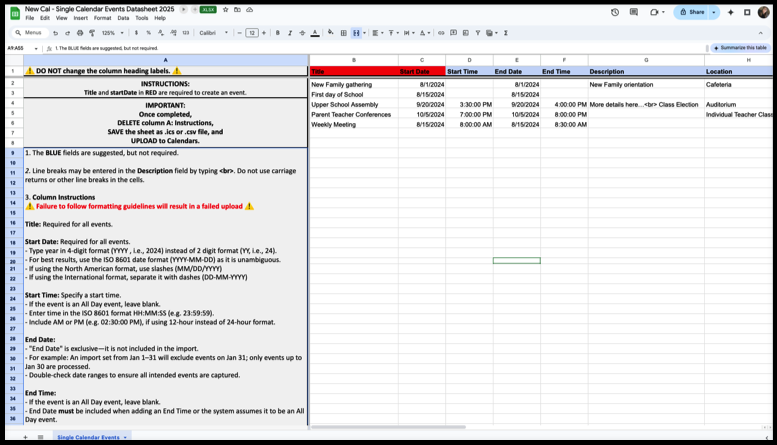The height and width of the screenshot is (445, 777).
Task: Expand Share options dropdown arrow
Action: [x=714, y=12]
